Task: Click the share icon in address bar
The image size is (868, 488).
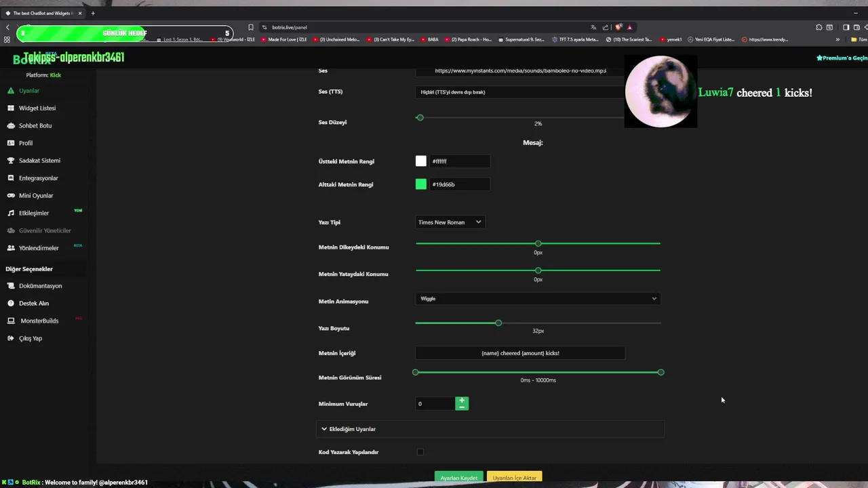Action: [606, 27]
